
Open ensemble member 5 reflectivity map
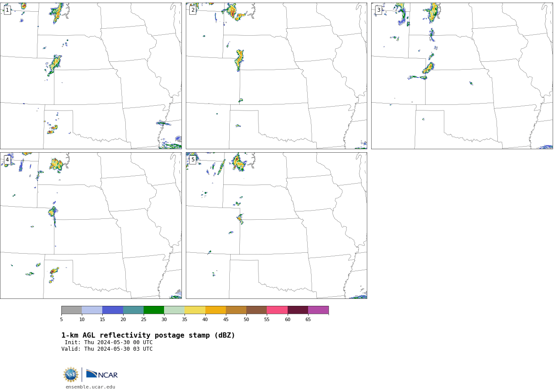point(276,225)
